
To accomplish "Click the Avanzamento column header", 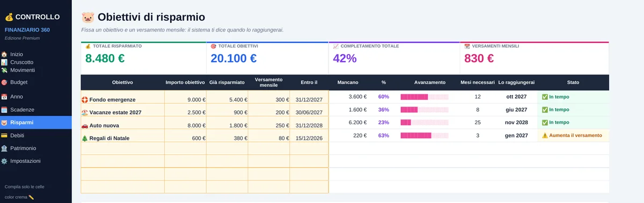I will pyautogui.click(x=430, y=82).
